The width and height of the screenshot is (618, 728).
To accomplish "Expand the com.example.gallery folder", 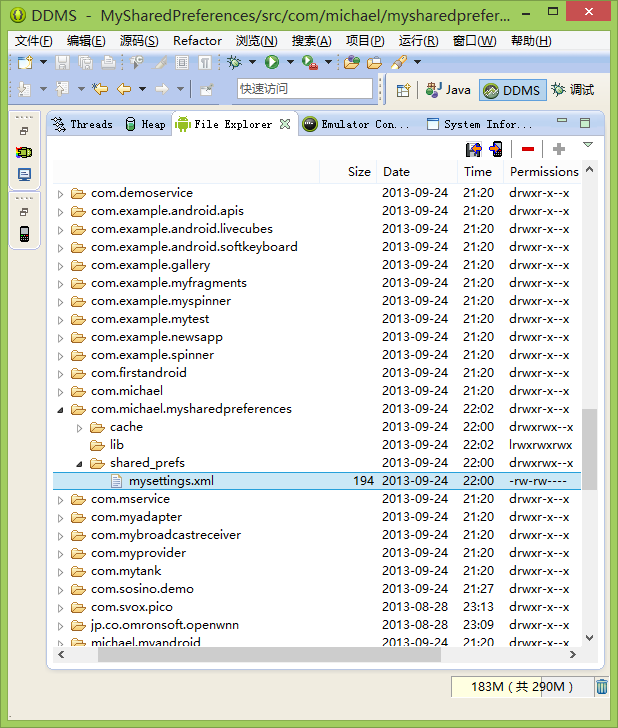I will tap(60, 266).
